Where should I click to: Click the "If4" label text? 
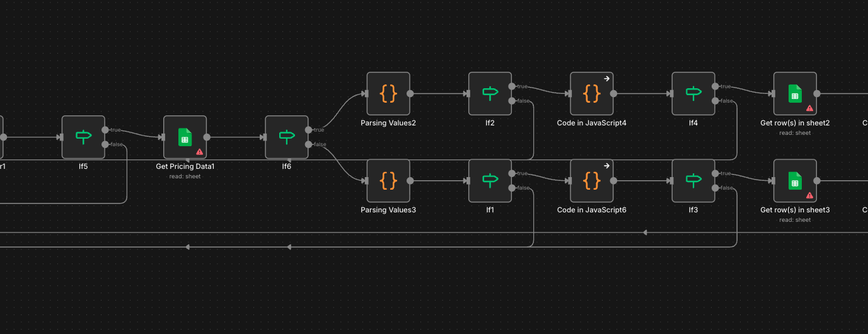point(693,123)
